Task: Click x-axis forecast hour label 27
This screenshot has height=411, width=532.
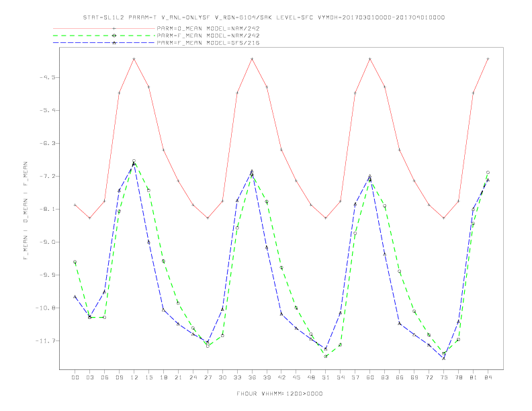Action: coord(208,377)
